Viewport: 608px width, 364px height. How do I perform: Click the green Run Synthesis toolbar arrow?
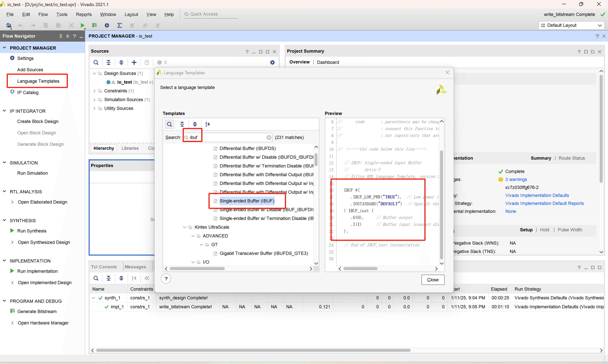point(82,25)
